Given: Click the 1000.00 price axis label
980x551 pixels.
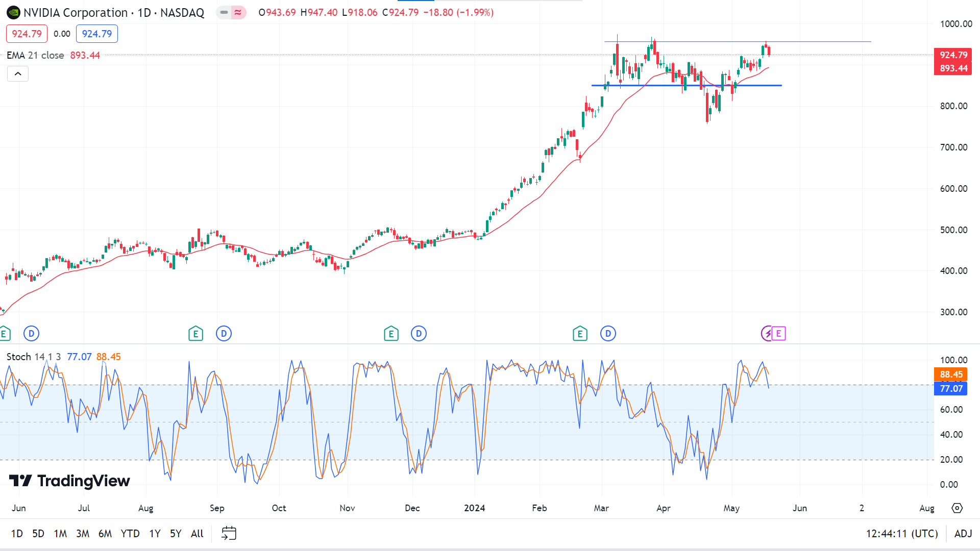Looking at the screenshot, I should (956, 23).
